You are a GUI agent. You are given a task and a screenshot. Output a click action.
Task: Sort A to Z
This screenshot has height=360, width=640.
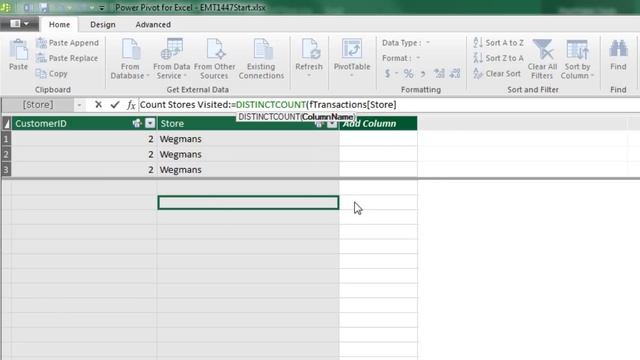(x=498, y=43)
